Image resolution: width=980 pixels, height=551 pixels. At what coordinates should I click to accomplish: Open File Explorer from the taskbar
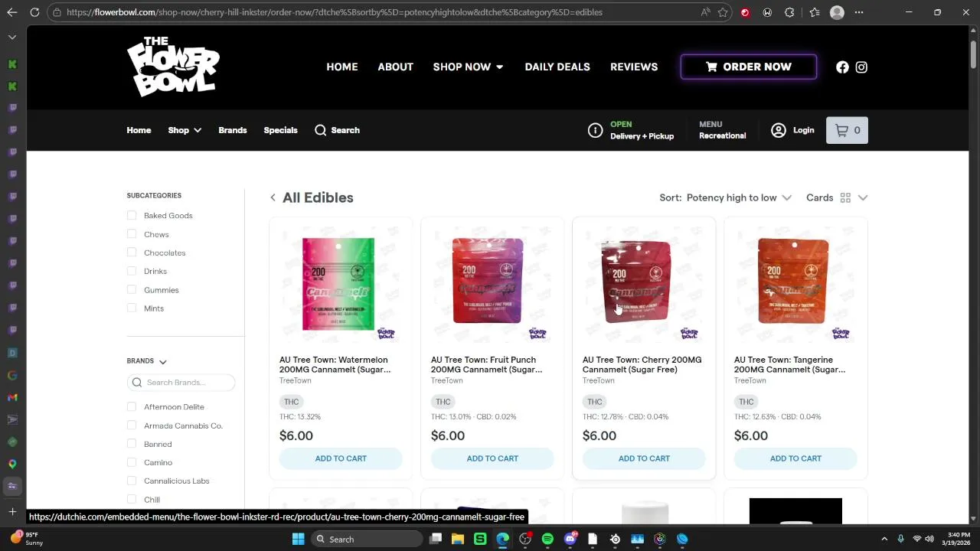point(458,539)
